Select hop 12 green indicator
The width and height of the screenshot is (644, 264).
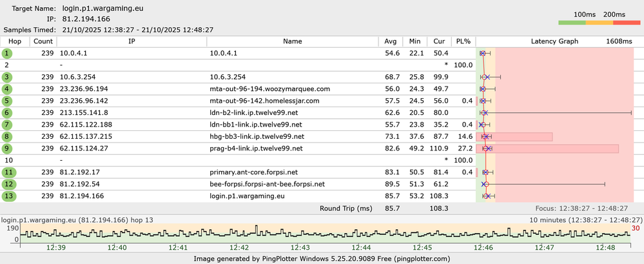pos(7,184)
